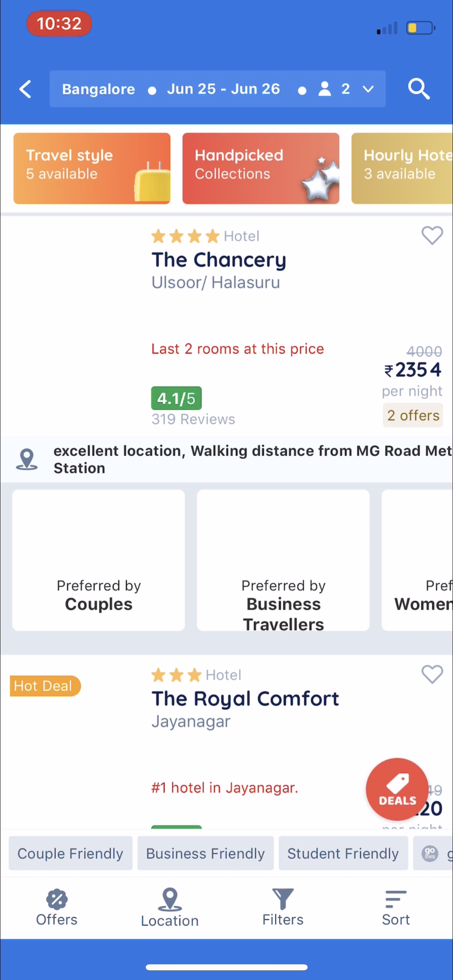453x980 pixels.
Task: View 2 offers for The Chancery
Action: (x=413, y=415)
